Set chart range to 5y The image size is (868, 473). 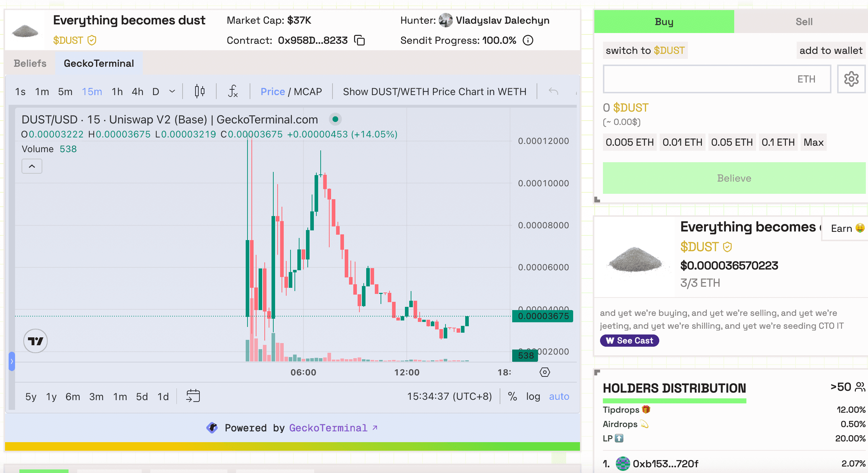(31, 396)
